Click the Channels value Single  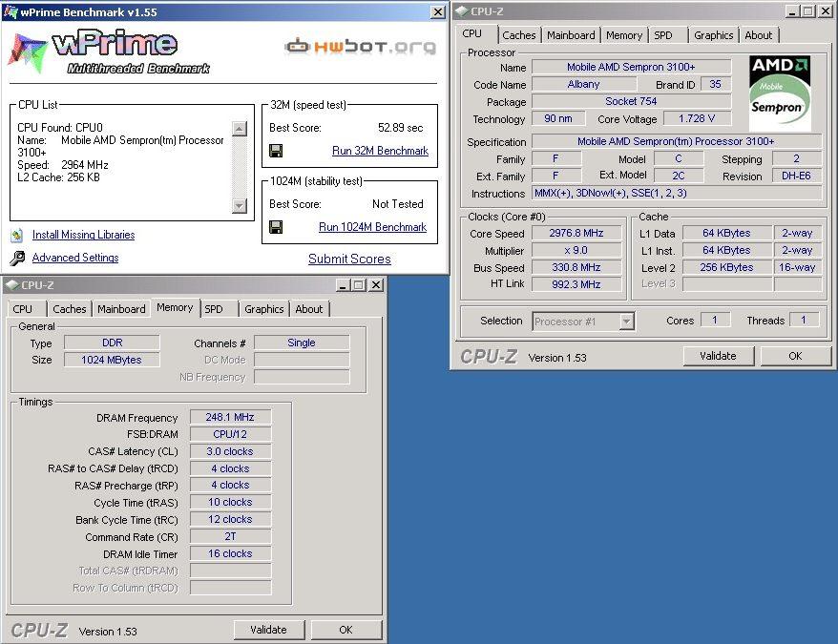pyautogui.click(x=302, y=343)
